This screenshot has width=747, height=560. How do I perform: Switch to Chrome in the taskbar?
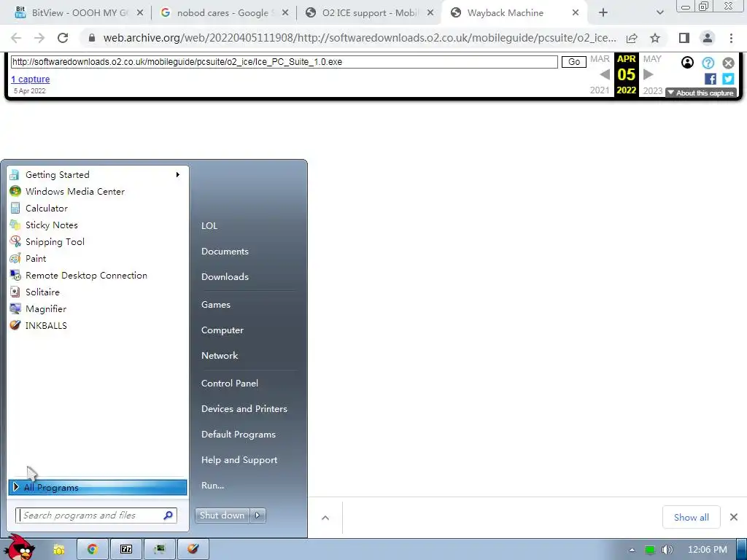92,550
